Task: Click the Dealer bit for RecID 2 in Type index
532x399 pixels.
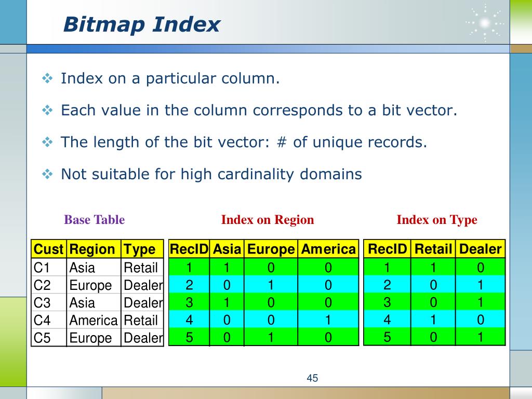Action: [x=481, y=285]
